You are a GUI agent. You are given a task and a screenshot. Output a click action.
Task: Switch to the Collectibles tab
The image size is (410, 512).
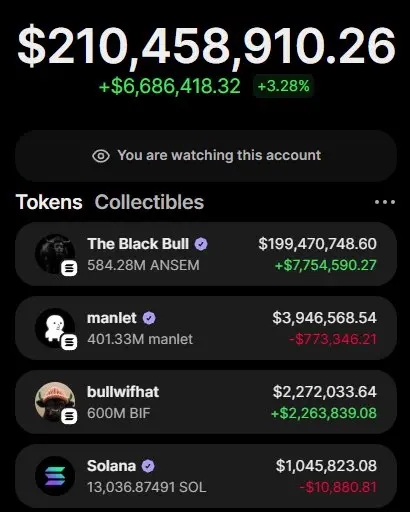[x=149, y=202]
